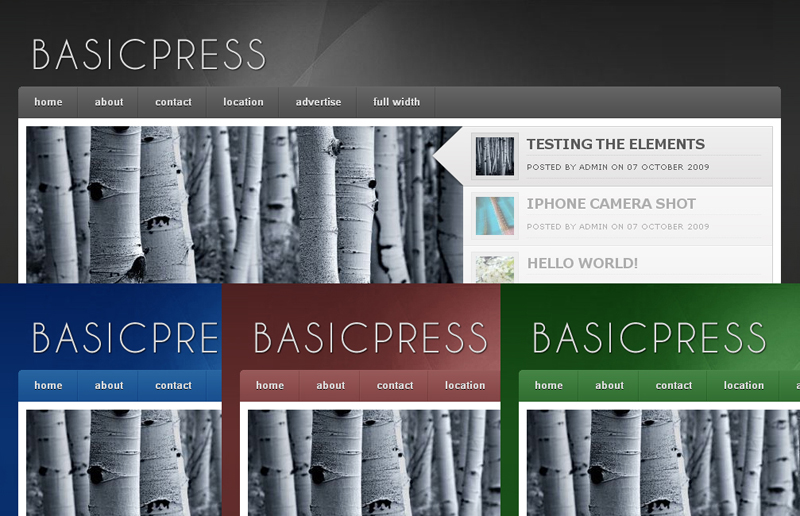800x516 pixels.
Task: Open the home menu in the gray theme
Action: pyautogui.click(x=48, y=102)
